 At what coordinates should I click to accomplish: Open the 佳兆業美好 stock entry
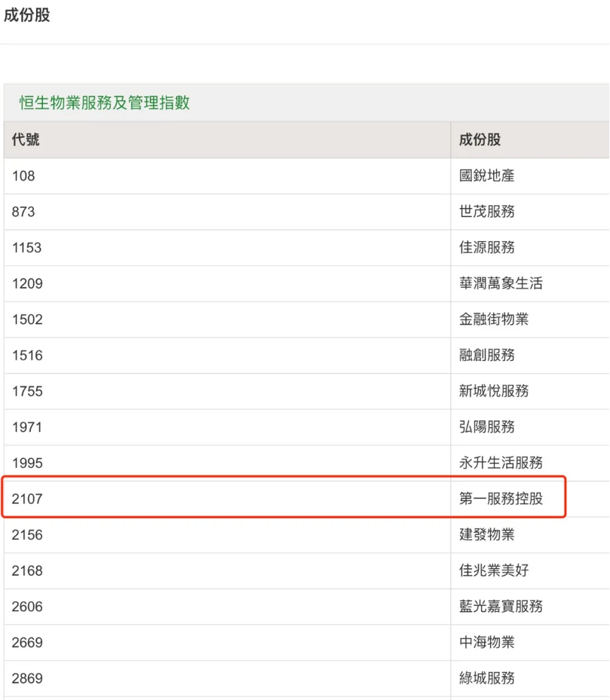point(494,570)
